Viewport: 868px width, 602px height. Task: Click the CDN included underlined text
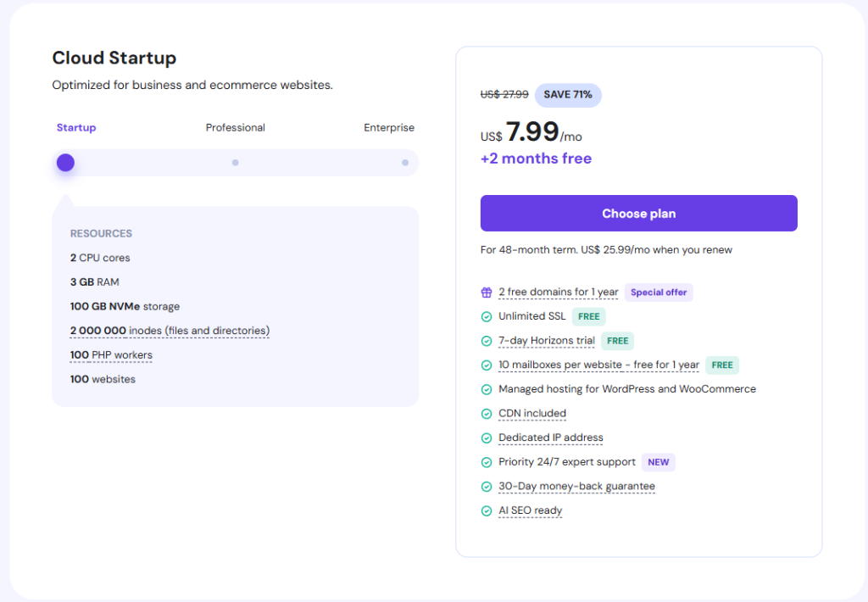[x=532, y=413]
